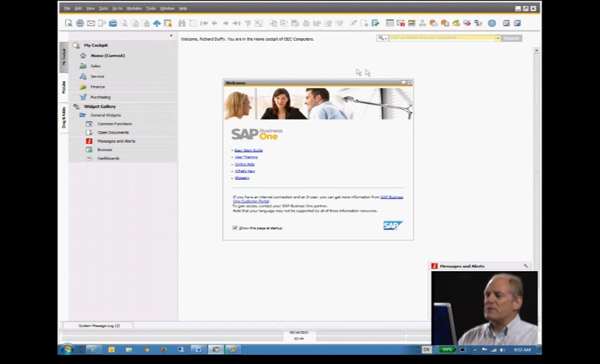The width and height of the screenshot is (600, 364).
Task: Open the What's New link
Action: (245, 171)
